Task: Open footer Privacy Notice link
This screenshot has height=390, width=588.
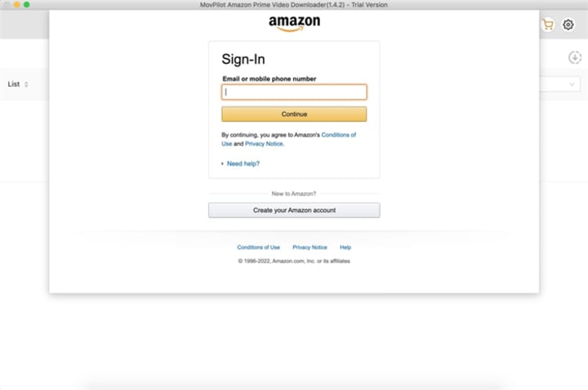Action: tap(310, 248)
